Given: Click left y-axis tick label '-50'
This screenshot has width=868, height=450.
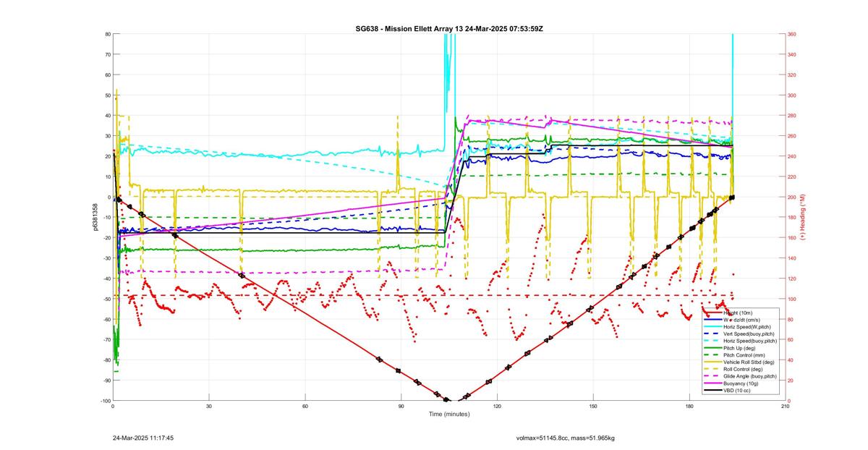Looking at the screenshot, I should (106, 299).
